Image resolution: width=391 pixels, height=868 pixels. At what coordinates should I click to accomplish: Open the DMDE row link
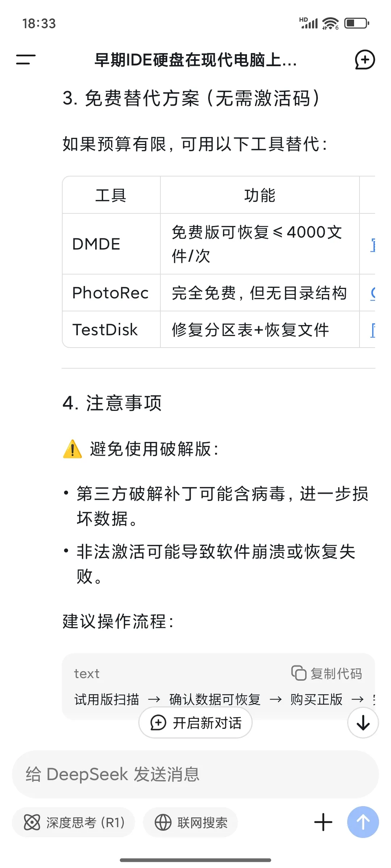pos(373,244)
